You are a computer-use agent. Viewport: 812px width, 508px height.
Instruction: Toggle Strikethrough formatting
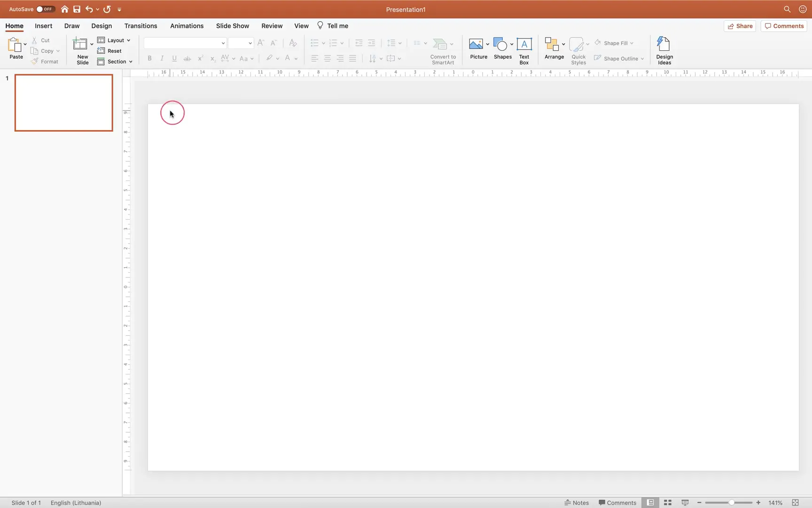point(187,58)
